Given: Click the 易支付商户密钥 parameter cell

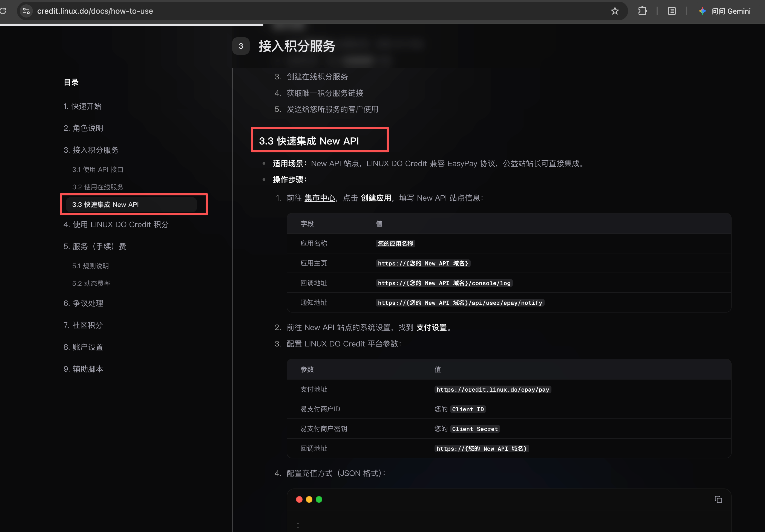Looking at the screenshot, I should pyautogui.click(x=324, y=429).
